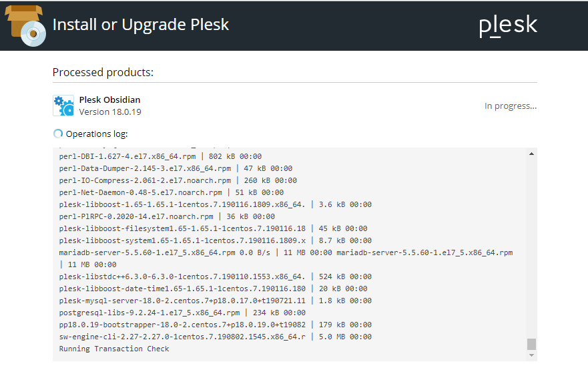Image resolution: width=588 pixels, height=370 pixels.
Task: Click the log scrollbar up arrow
Action: coord(531,154)
